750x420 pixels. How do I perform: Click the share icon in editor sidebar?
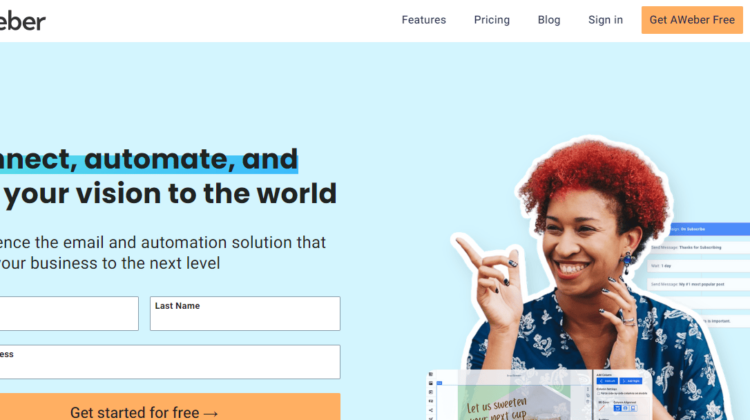[x=431, y=410]
